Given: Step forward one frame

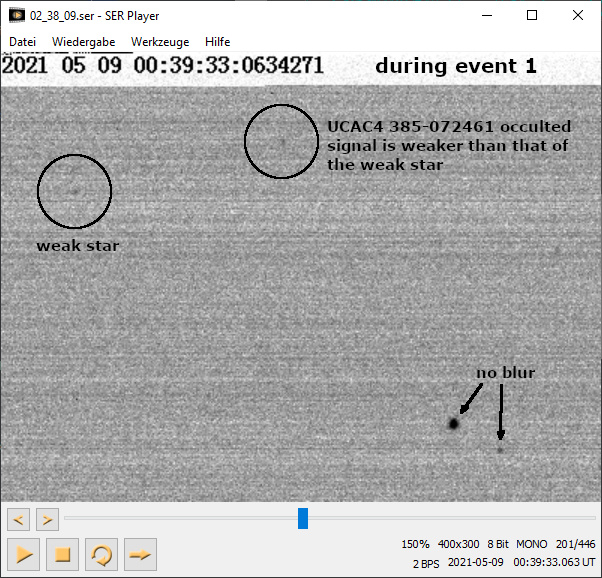Looking at the screenshot, I should click(47, 519).
